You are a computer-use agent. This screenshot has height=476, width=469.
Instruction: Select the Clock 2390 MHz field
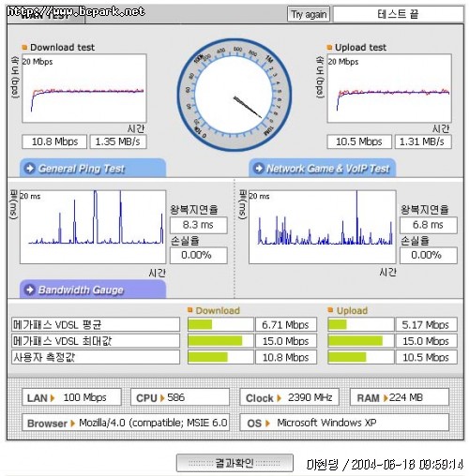[289, 397]
